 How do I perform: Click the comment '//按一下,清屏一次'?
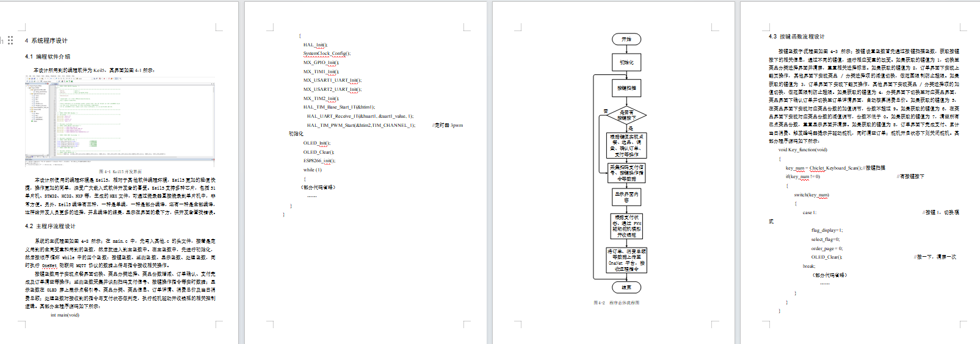(935, 257)
